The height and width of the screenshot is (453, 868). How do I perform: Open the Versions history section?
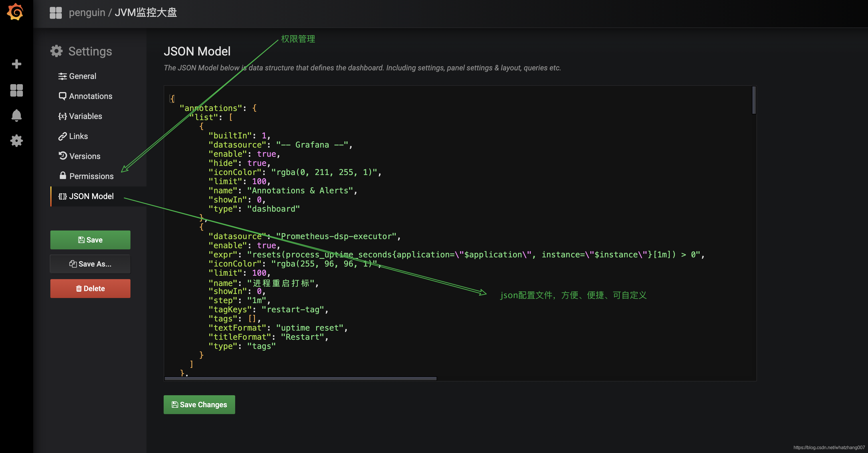[85, 156]
